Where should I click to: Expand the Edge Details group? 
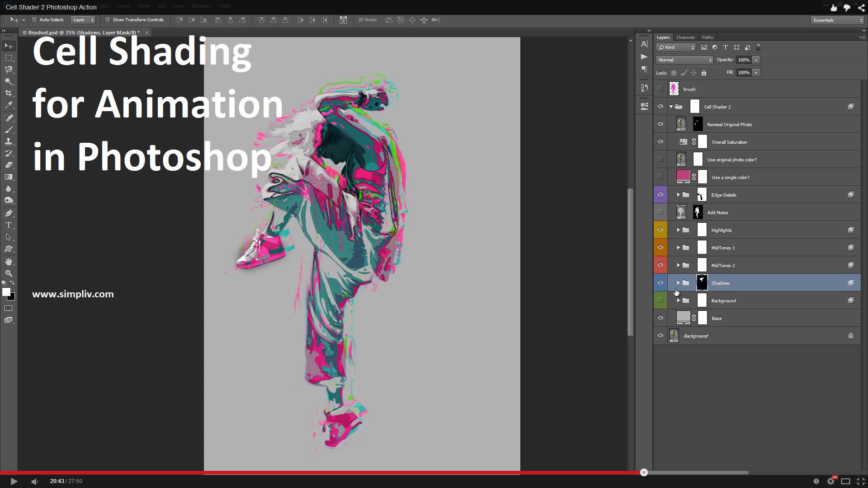click(x=678, y=195)
